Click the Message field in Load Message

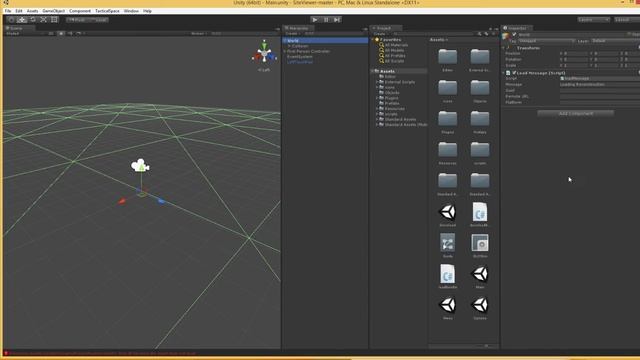(600, 84)
